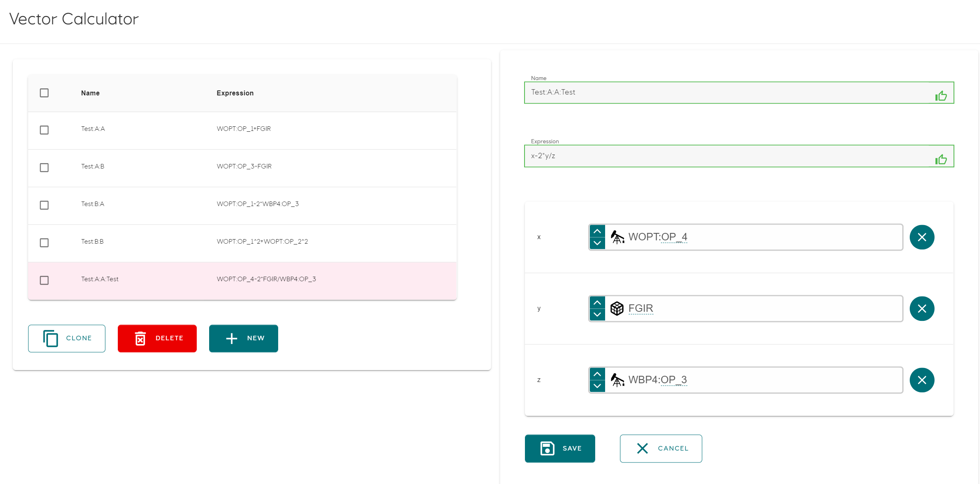This screenshot has height=484, width=980.
Task: Click the CANCEL button
Action: [660, 448]
